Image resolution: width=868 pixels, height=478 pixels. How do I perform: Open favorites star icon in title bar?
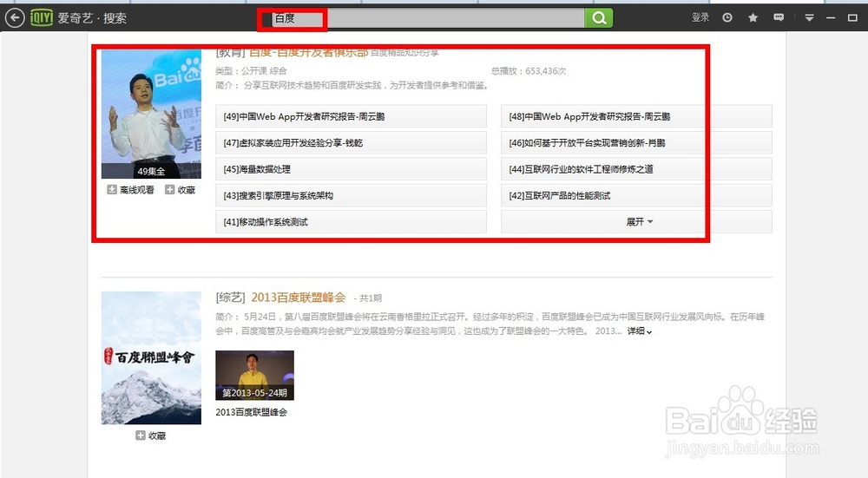(753, 17)
